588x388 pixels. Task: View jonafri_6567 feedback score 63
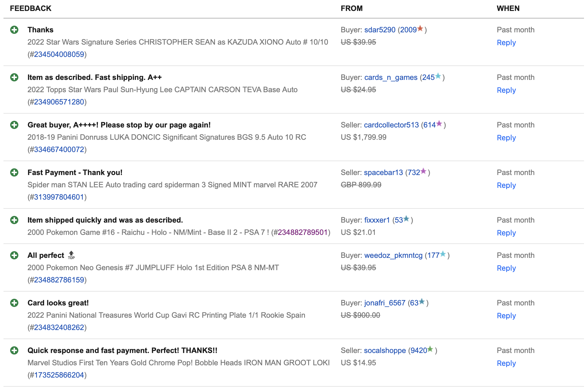(414, 303)
